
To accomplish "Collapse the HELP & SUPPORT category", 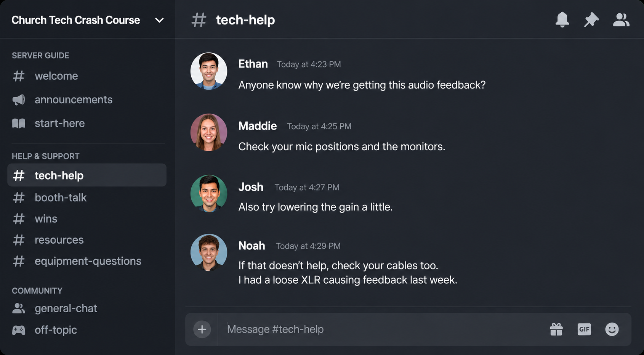I will coord(46,156).
